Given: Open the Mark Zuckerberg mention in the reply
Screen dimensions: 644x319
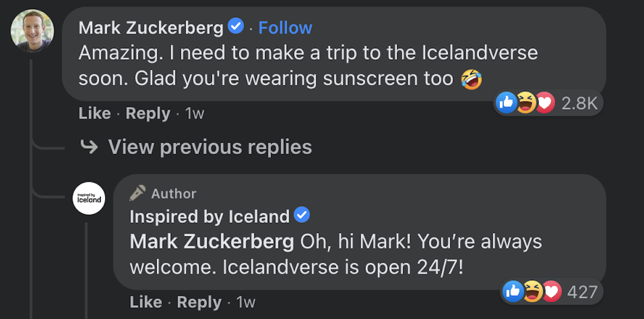Looking at the screenshot, I should (x=211, y=242).
